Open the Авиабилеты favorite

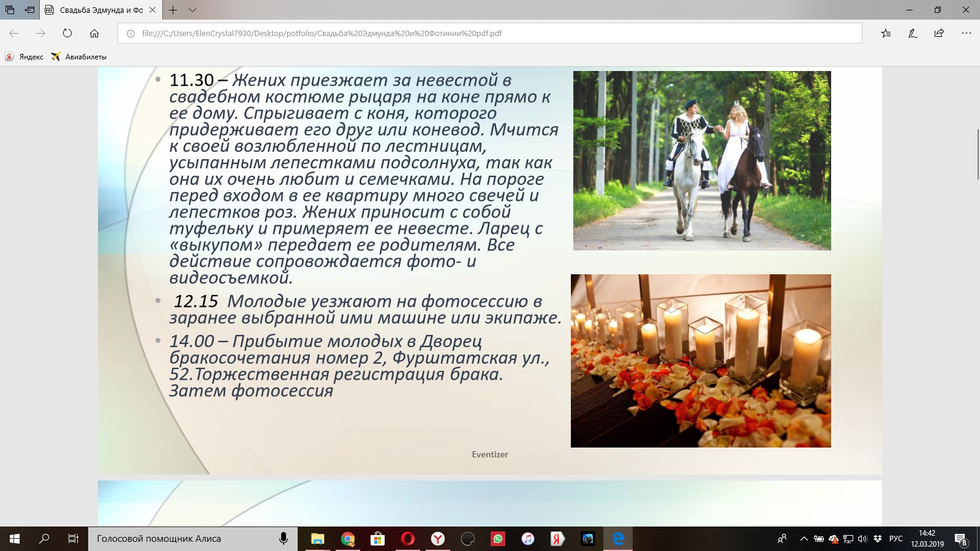pos(79,56)
